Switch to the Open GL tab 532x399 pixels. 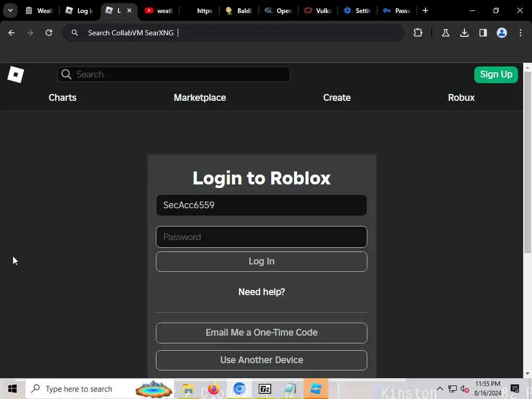coord(278,10)
